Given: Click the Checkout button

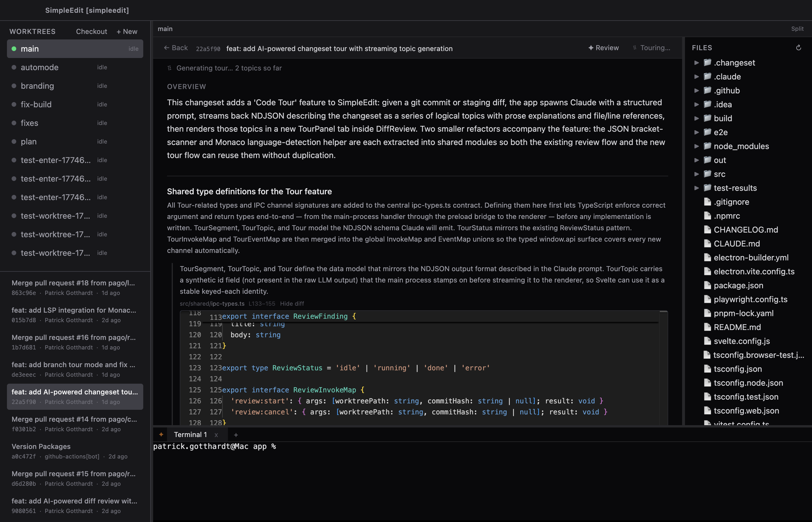Looking at the screenshot, I should tap(91, 31).
